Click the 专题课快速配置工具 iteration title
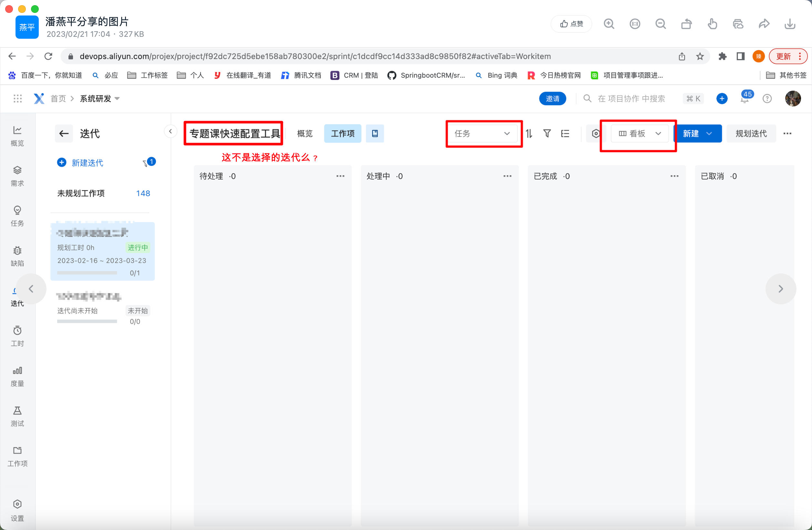 [234, 133]
